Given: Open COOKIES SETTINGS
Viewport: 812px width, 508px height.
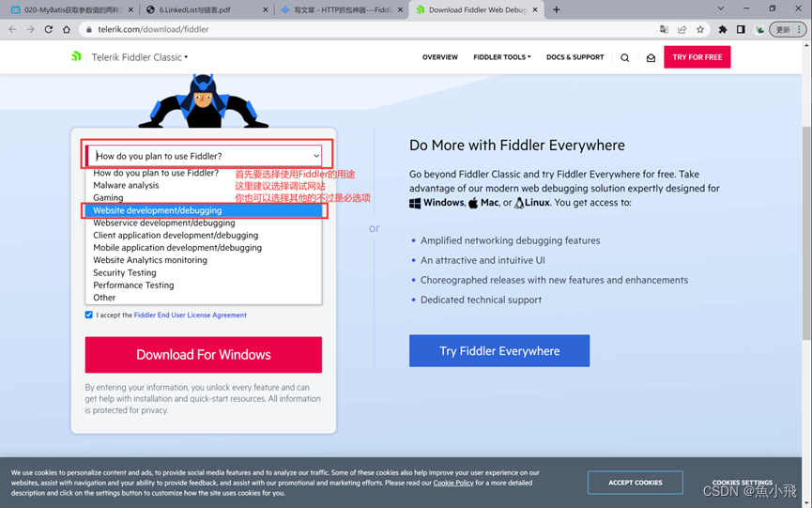Looking at the screenshot, I should [743, 482].
